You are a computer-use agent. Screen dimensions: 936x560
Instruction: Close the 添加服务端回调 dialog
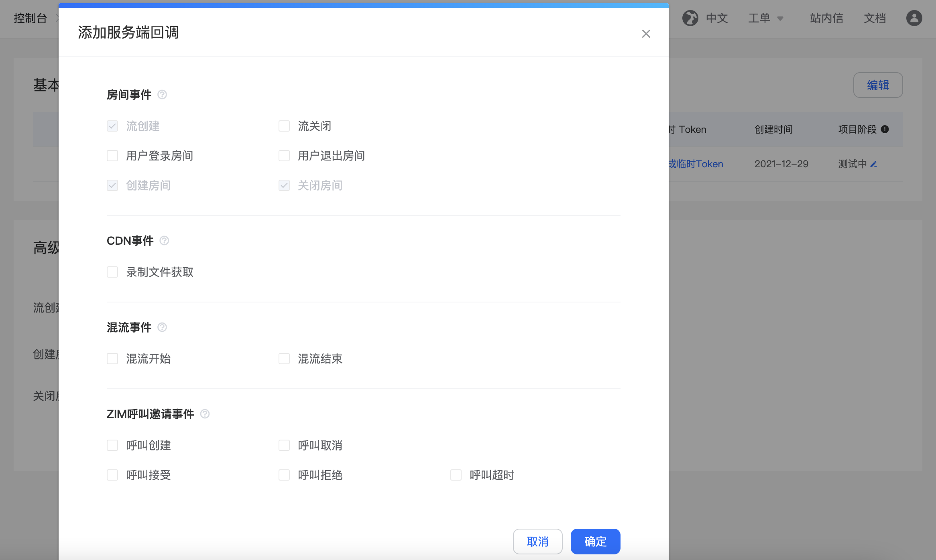pos(646,34)
